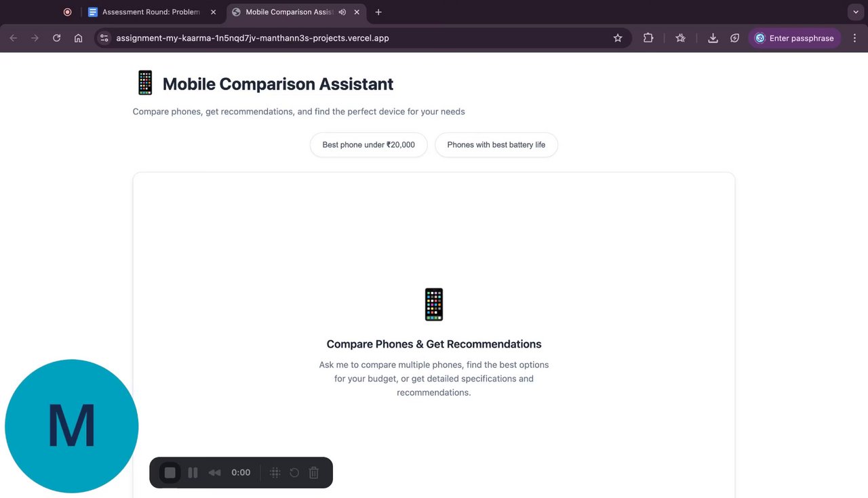Expand the tab search dropdown arrow
The width and height of the screenshot is (868, 498).
pos(854,12)
